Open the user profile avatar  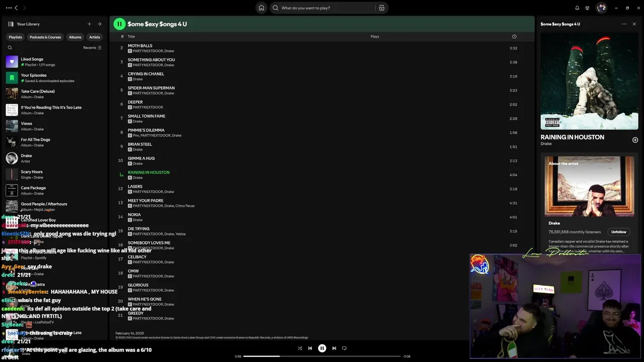(601, 8)
